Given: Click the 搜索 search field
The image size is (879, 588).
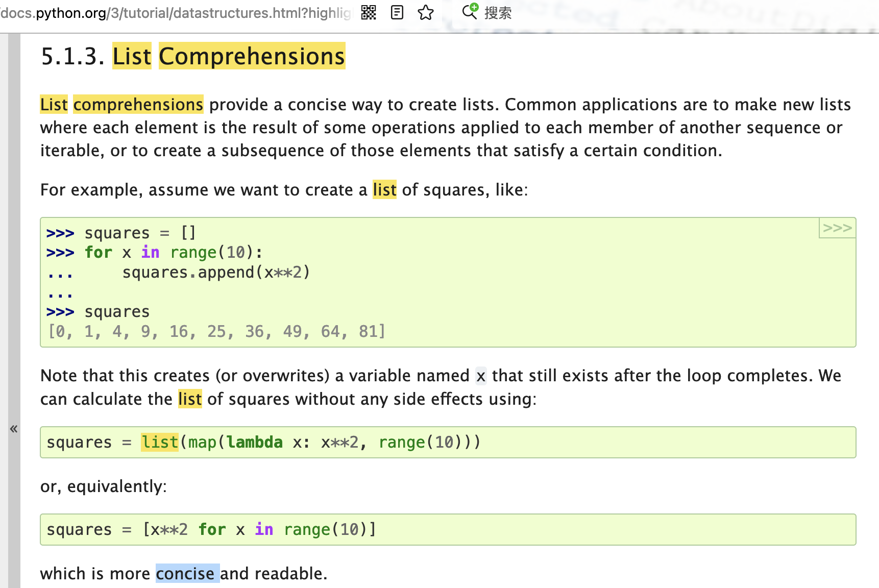Looking at the screenshot, I should (x=498, y=13).
